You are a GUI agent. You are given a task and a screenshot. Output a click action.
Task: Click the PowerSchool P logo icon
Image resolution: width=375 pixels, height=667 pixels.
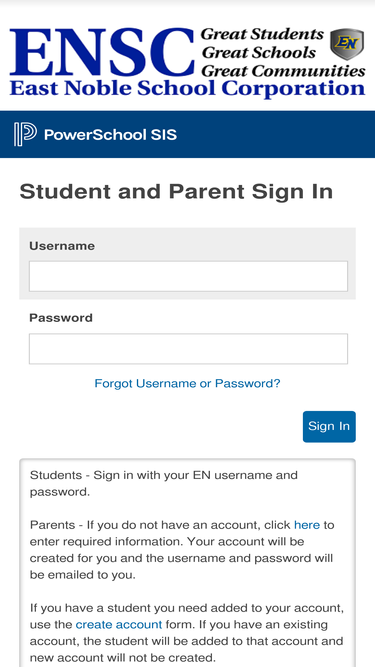pos(25,134)
